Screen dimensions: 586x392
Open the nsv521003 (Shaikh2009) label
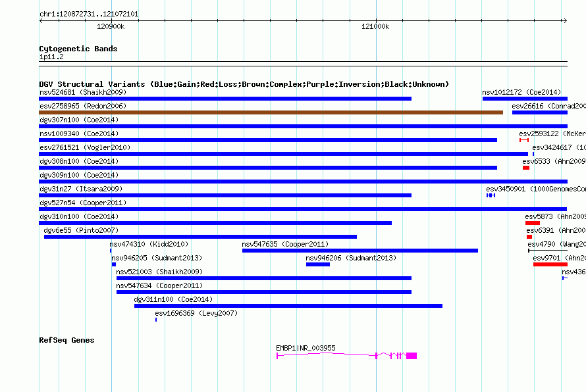[x=159, y=272]
